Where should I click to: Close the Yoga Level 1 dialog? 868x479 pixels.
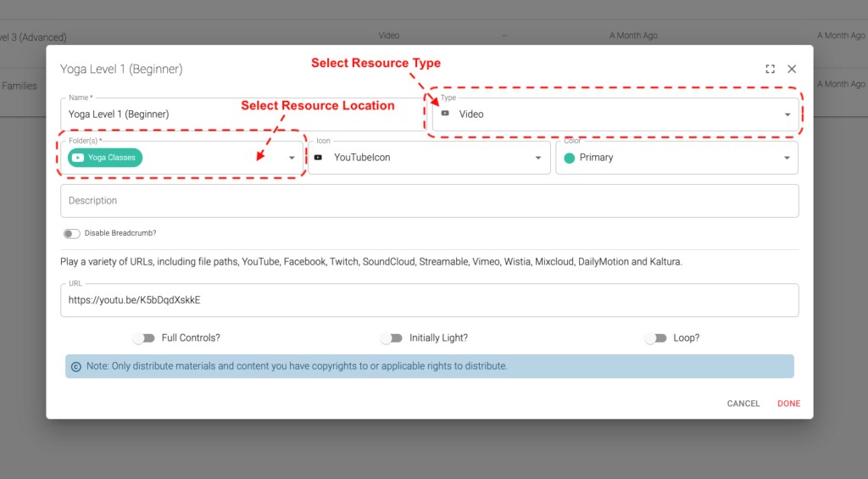pos(792,70)
